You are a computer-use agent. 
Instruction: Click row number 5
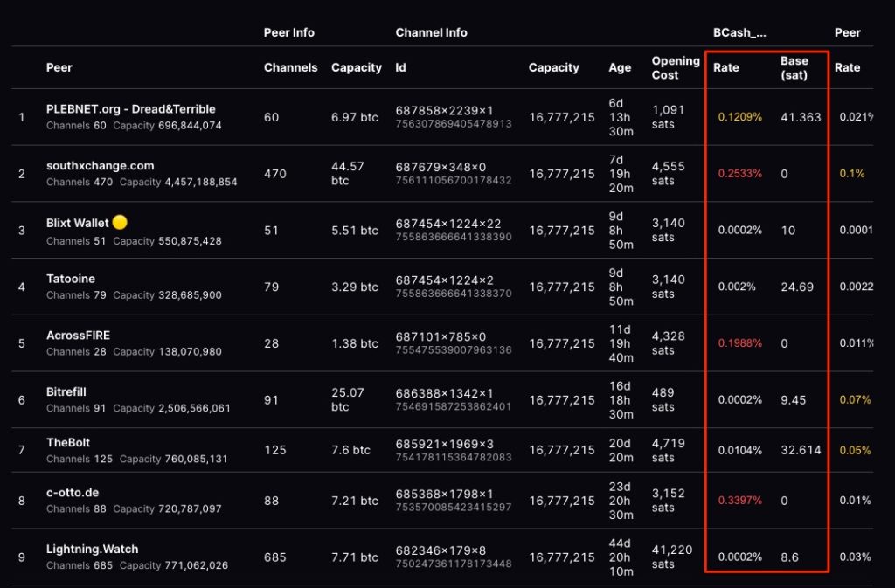[x=22, y=343]
